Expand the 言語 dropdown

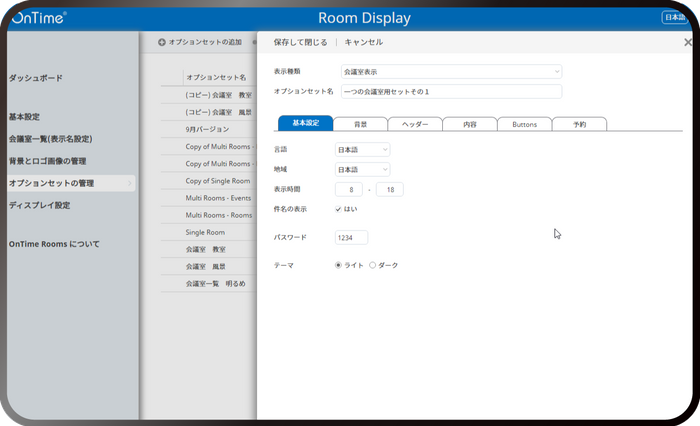point(362,150)
